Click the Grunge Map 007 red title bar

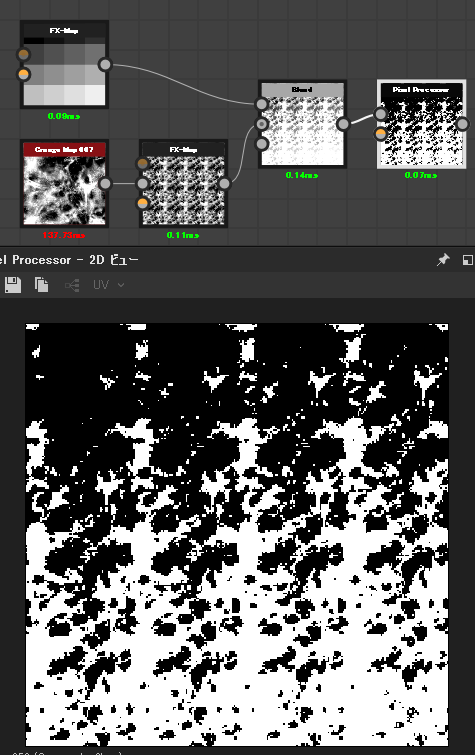tap(64, 150)
